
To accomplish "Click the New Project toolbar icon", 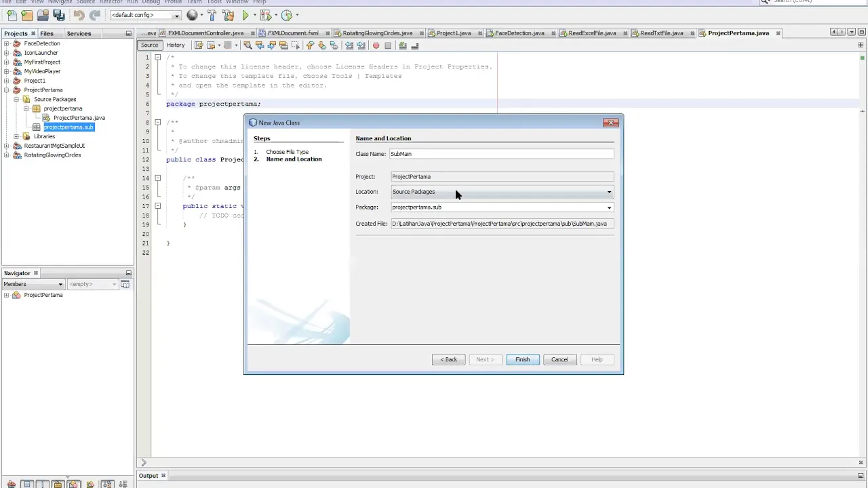I will coord(26,15).
